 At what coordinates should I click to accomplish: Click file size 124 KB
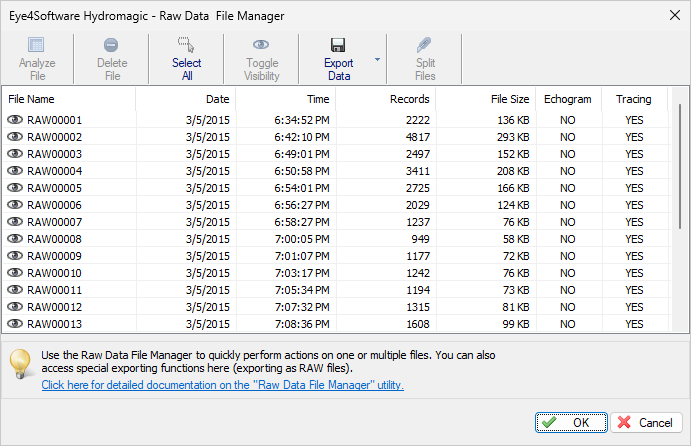tap(513, 205)
